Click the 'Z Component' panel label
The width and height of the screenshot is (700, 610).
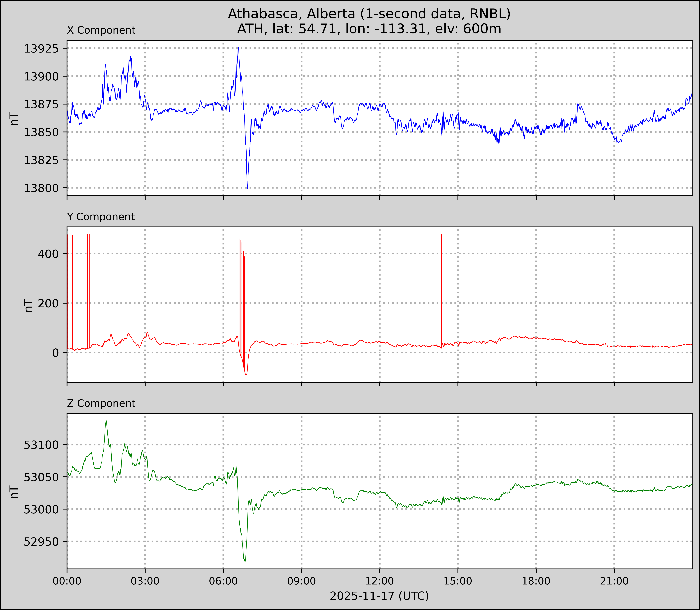click(x=101, y=403)
